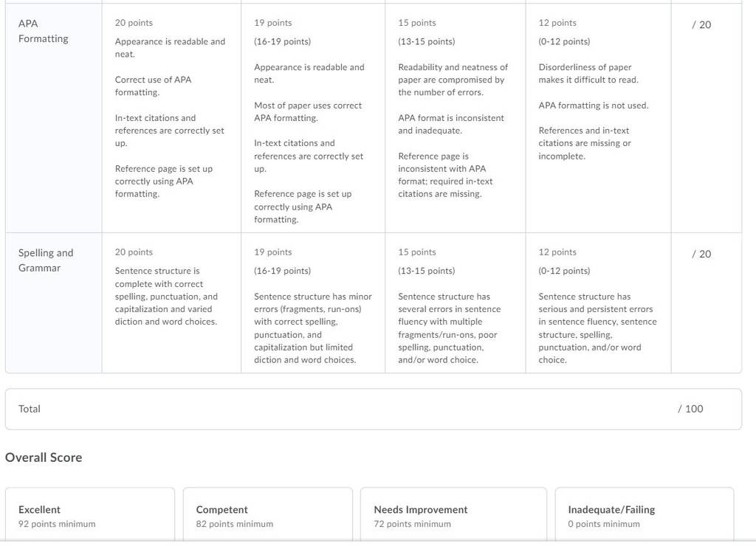Choose Spelling and Grammar 19 points level
Image resolution: width=756 pixels, height=546 pixels.
[x=313, y=303]
